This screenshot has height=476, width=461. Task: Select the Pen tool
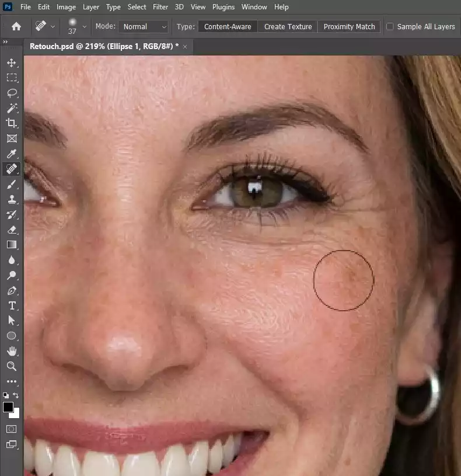[x=12, y=290]
